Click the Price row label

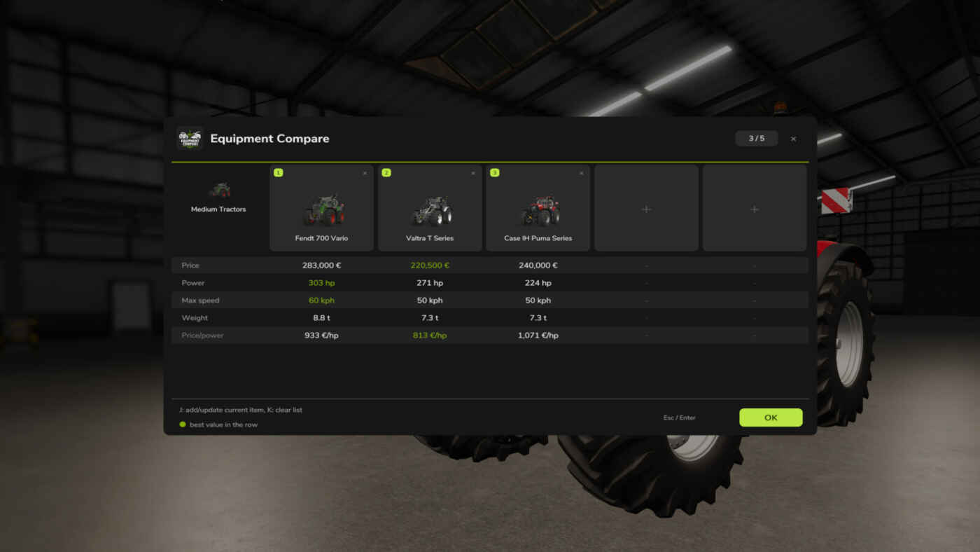pyautogui.click(x=190, y=265)
